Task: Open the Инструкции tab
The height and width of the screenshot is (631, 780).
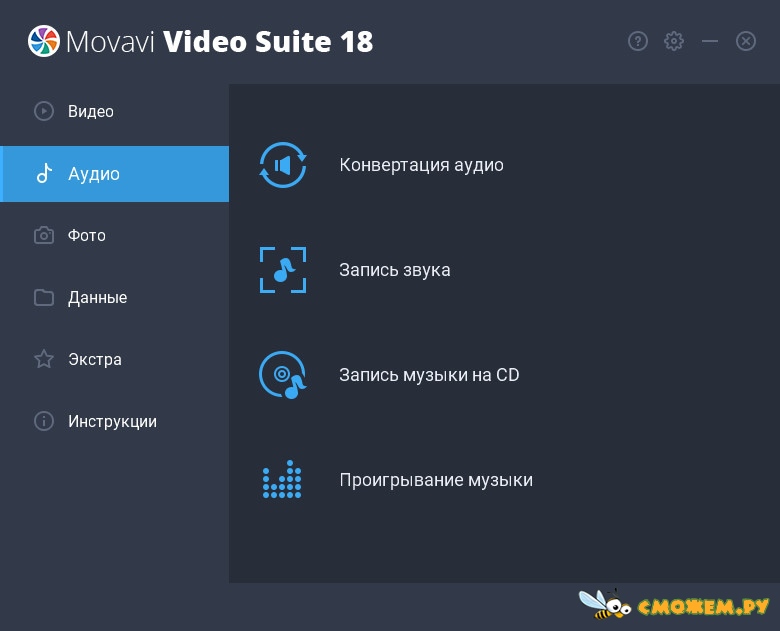Action: 112,421
